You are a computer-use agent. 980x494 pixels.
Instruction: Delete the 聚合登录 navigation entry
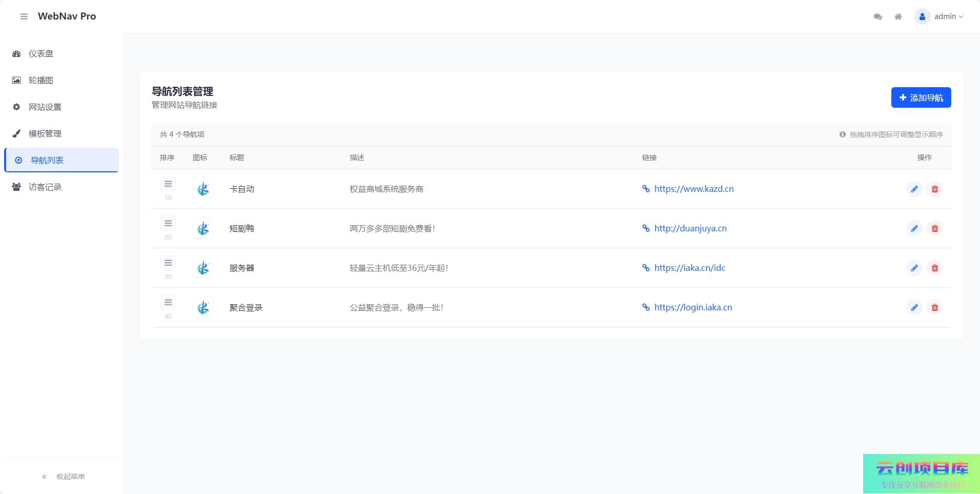coord(934,307)
